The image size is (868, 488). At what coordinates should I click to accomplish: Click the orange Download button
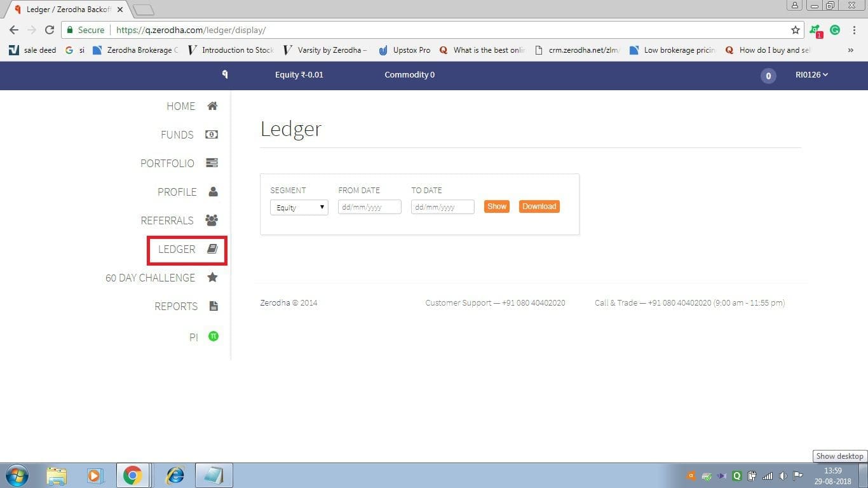tap(539, 207)
